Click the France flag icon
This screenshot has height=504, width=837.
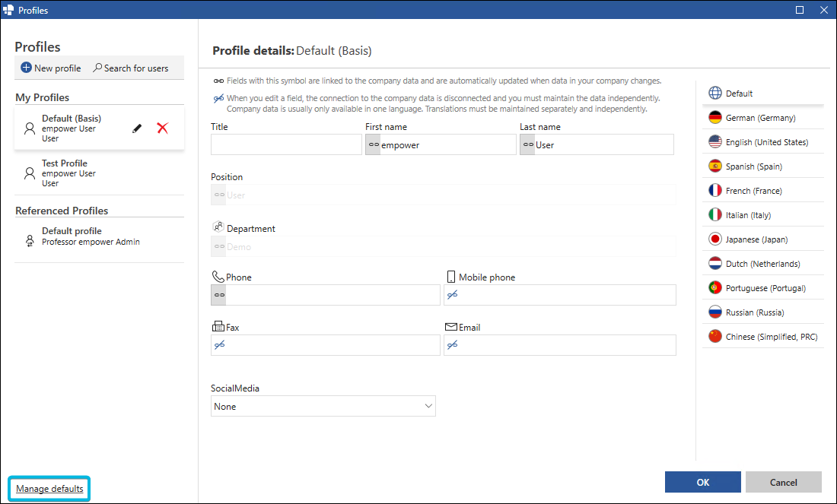click(x=715, y=190)
